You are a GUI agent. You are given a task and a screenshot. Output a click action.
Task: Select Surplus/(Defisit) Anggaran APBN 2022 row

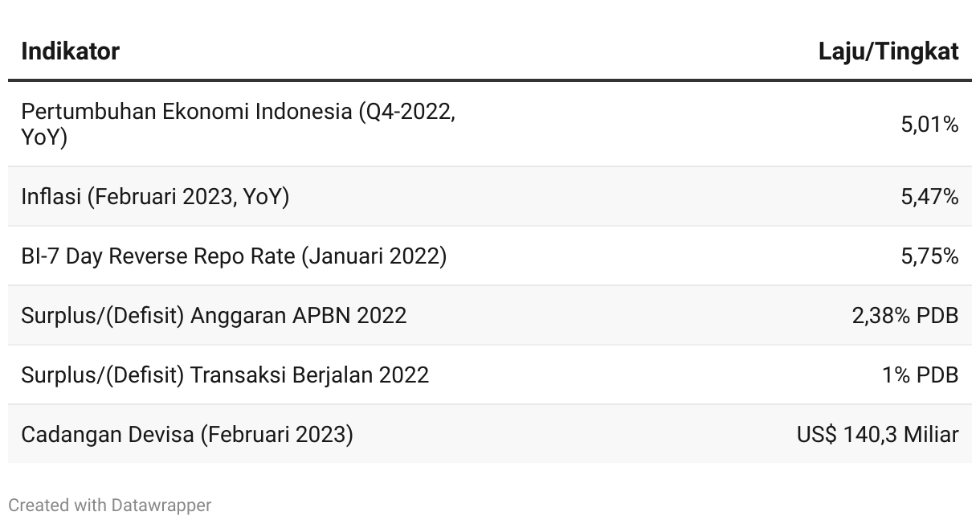click(490, 315)
